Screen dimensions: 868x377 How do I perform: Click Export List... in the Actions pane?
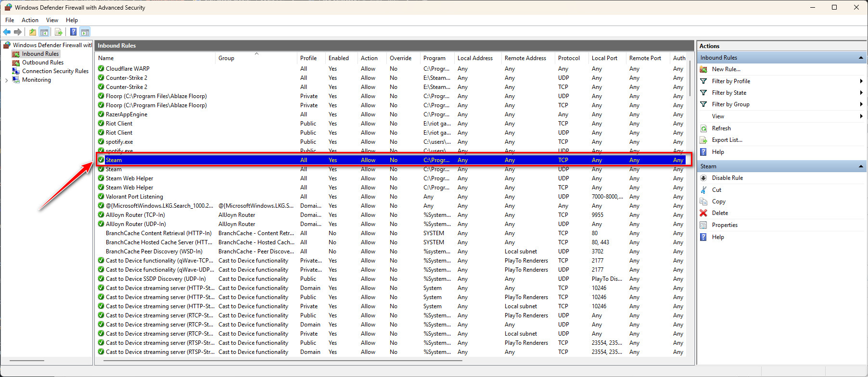pyautogui.click(x=727, y=140)
